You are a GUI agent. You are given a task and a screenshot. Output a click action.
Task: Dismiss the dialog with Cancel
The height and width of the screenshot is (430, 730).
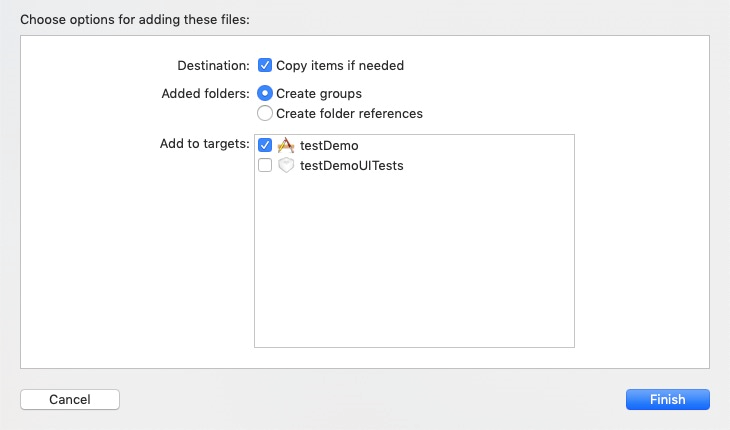70,399
